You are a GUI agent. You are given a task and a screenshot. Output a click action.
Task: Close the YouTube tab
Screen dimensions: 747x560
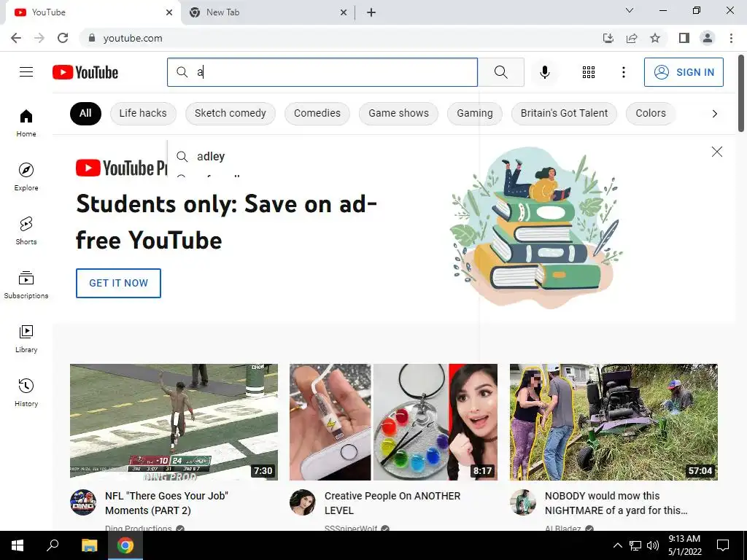(169, 12)
